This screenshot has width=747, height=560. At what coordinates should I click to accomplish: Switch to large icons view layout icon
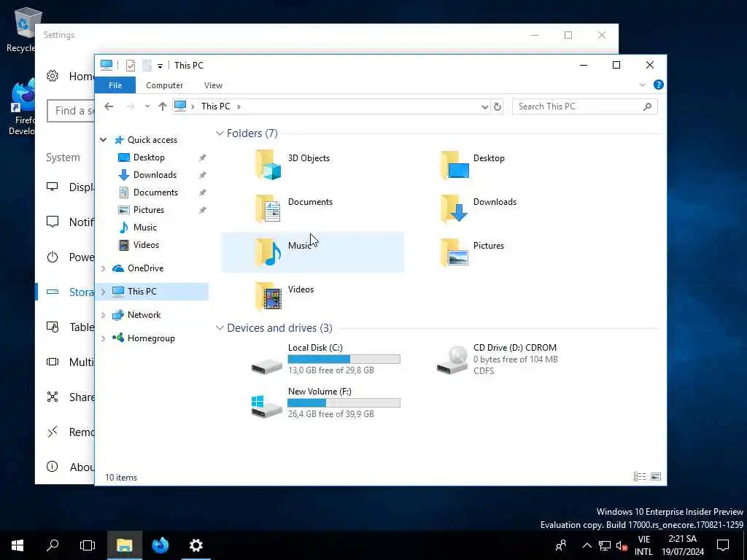(656, 477)
